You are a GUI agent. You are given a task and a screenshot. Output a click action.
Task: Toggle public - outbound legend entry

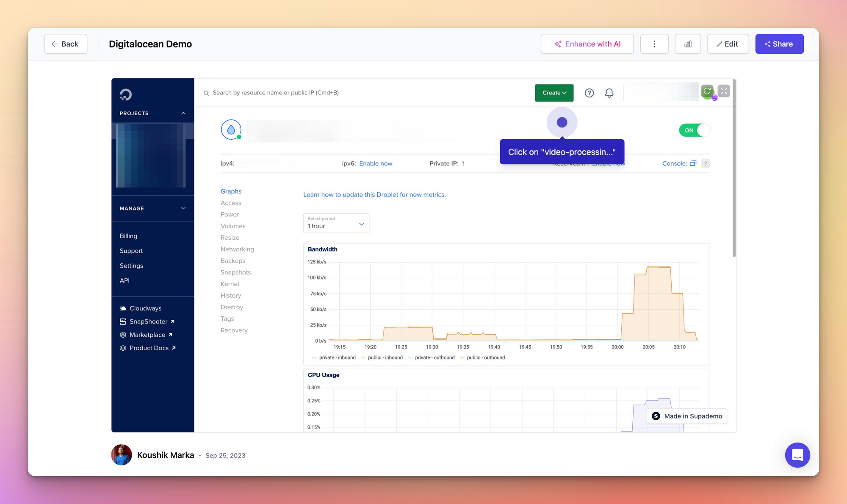(482, 357)
